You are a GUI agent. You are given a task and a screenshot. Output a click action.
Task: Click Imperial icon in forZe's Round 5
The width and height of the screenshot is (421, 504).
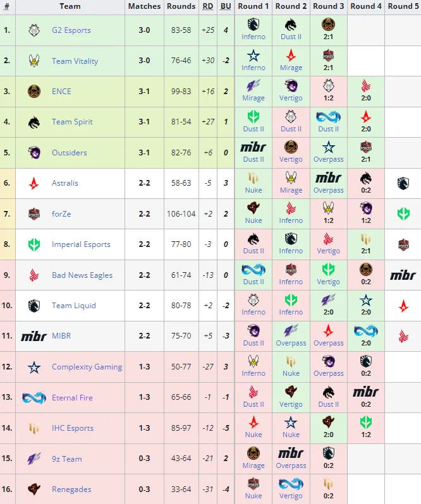[403, 213]
